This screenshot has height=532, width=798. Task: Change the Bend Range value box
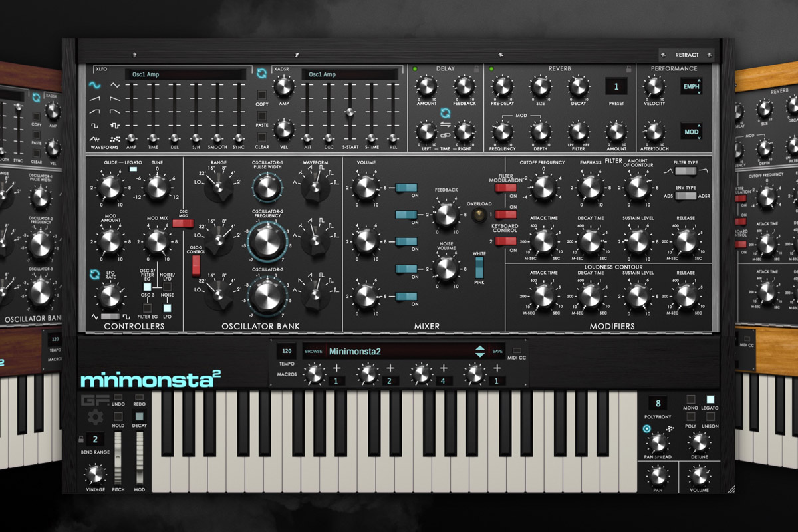[96, 440]
